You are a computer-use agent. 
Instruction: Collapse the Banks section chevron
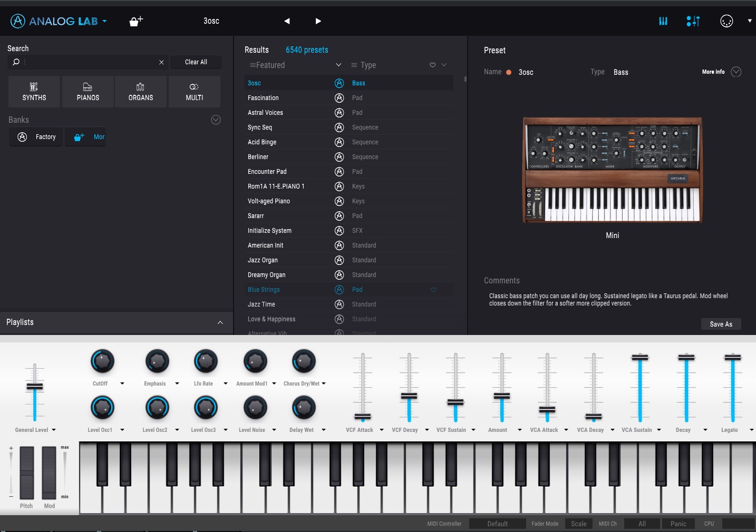tap(216, 120)
